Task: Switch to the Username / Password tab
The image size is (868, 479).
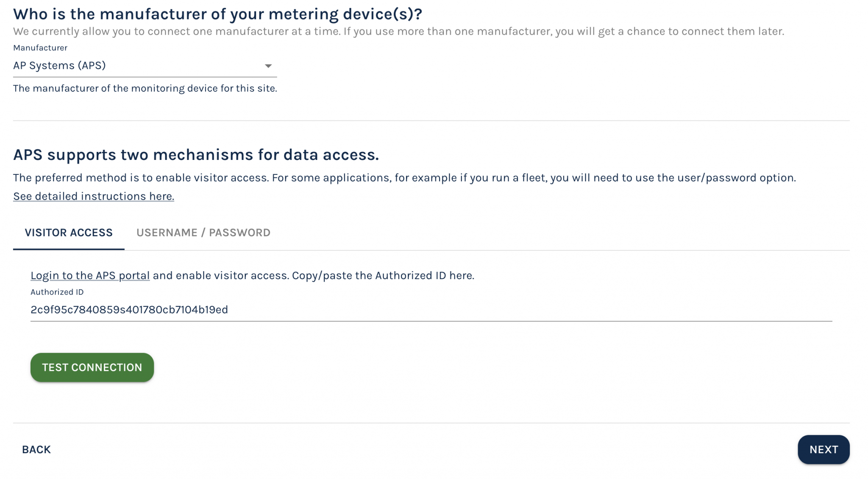Action: click(203, 232)
